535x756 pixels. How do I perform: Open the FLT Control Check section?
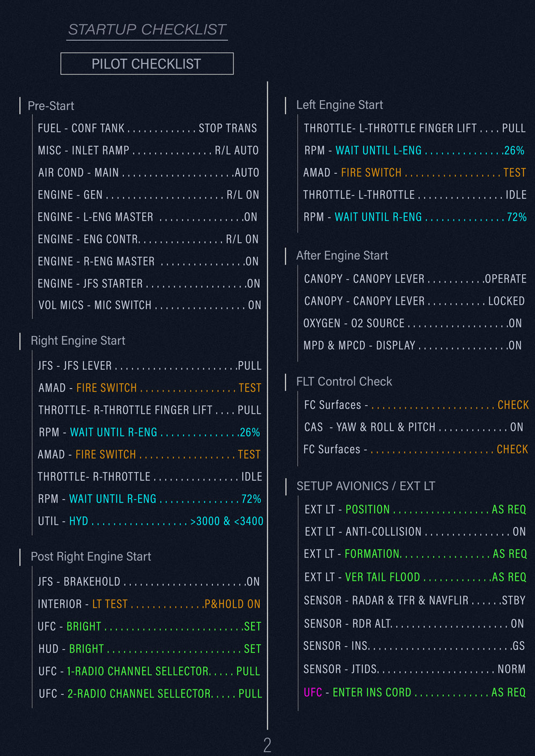click(344, 382)
